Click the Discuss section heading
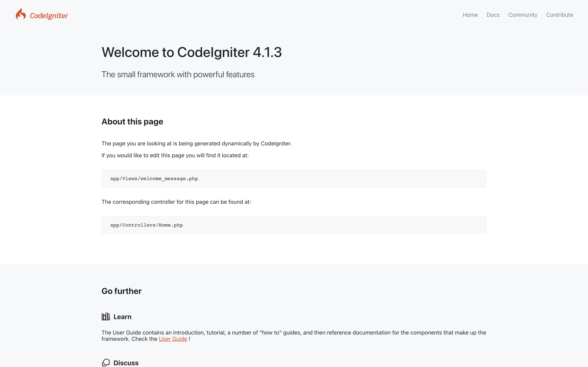Image resolution: width=588 pixels, height=367 pixels. 126,363
